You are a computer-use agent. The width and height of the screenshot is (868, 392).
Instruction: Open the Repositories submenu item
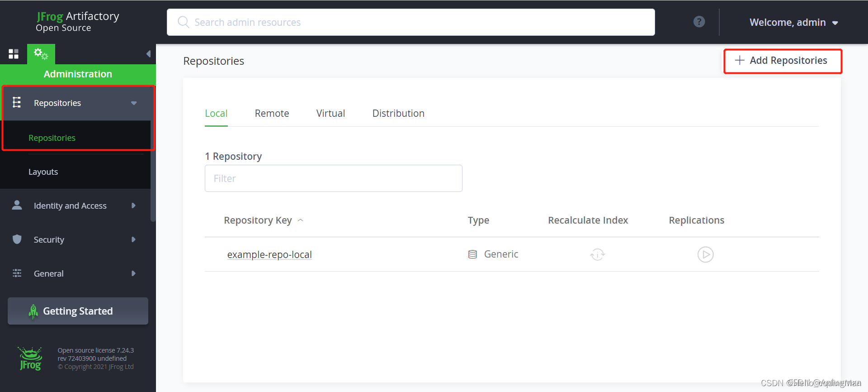coord(52,138)
